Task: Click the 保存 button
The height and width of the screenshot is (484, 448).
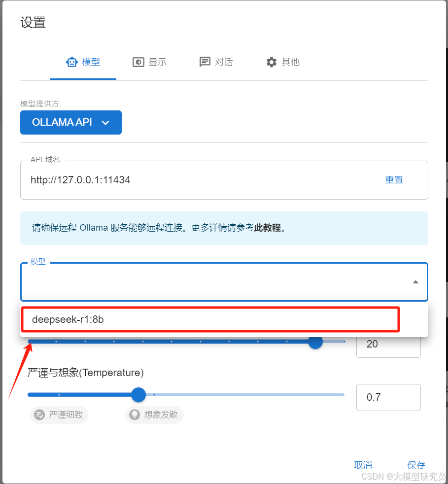Action: pos(416,465)
